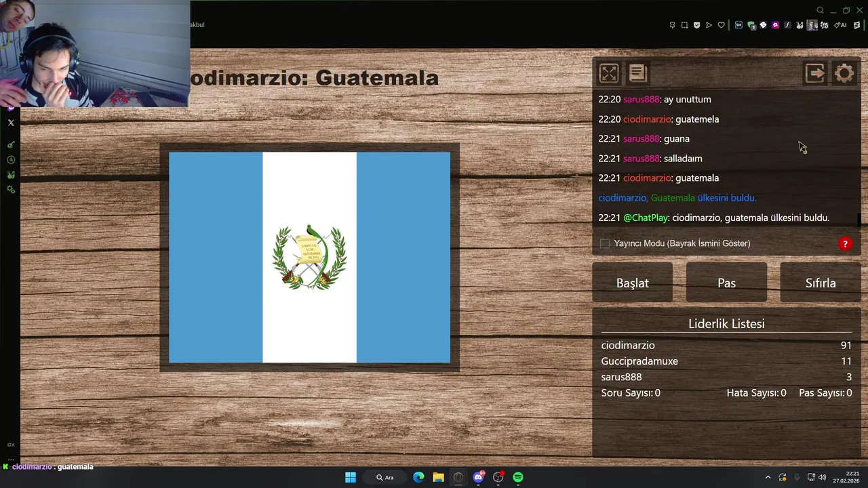868x488 pixels.
Task: Click the clock history icon in left sidebar
Action: point(11,160)
